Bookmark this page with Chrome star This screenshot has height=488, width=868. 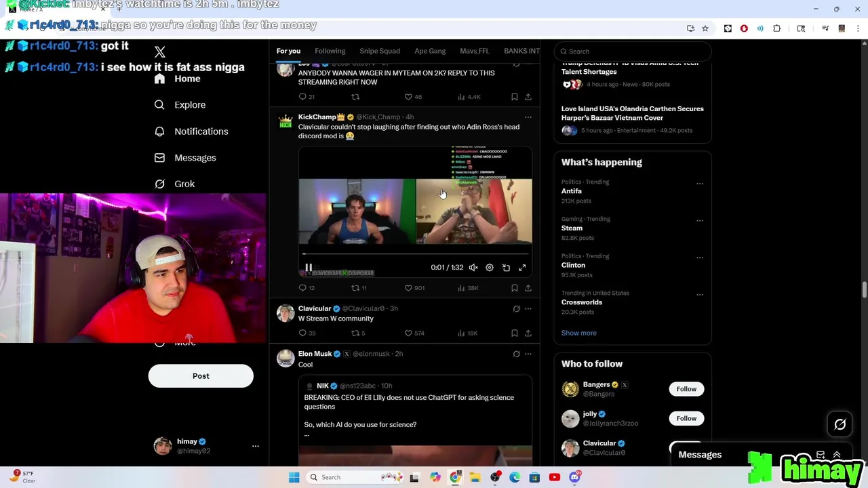click(x=705, y=28)
